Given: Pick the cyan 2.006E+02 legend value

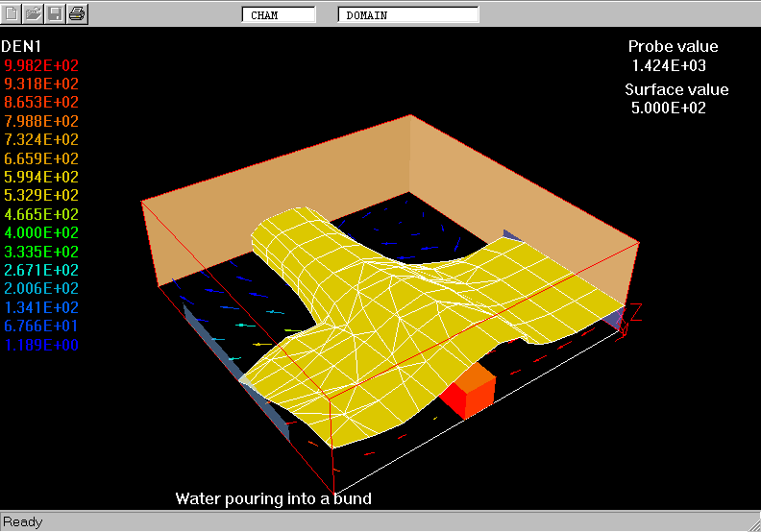Looking at the screenshot, I should (x=41, y=289).
